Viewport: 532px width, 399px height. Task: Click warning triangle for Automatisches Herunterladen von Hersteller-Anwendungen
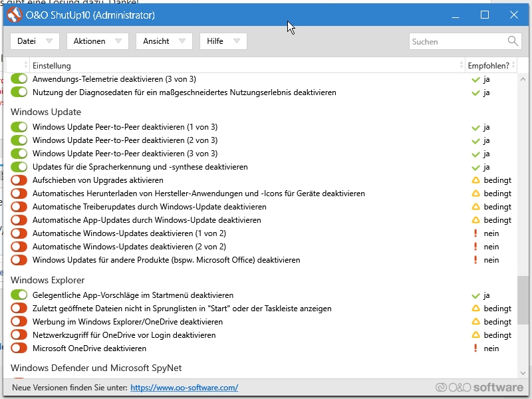pyautogui.click(x=475, y=194)
